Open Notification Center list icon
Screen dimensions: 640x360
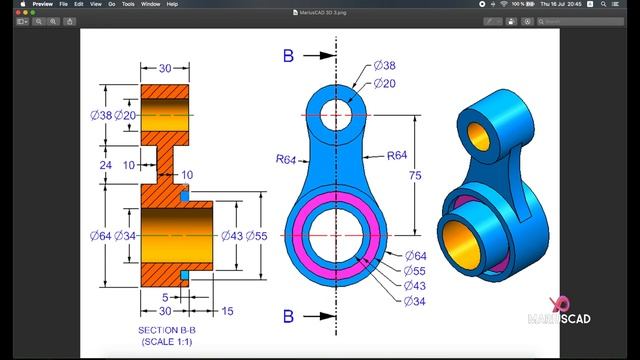616,4
